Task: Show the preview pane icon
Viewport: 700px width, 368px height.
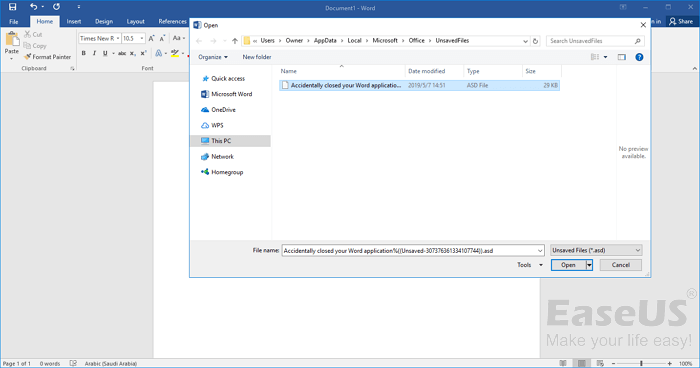Action: point(621,57)
